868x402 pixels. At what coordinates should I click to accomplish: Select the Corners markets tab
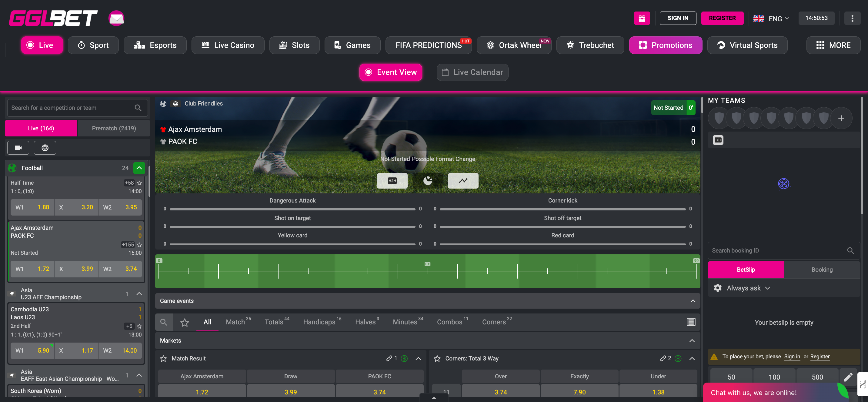(x=497, y=322)
